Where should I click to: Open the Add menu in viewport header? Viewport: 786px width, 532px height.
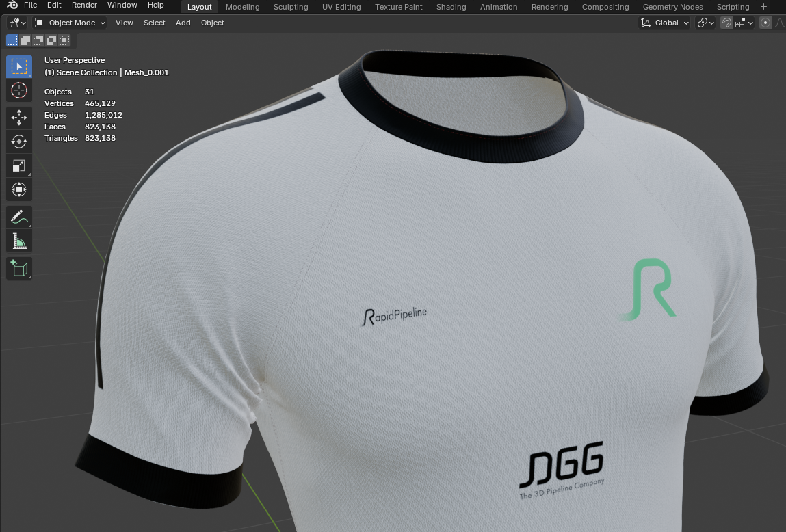click(x=183, y=23)
